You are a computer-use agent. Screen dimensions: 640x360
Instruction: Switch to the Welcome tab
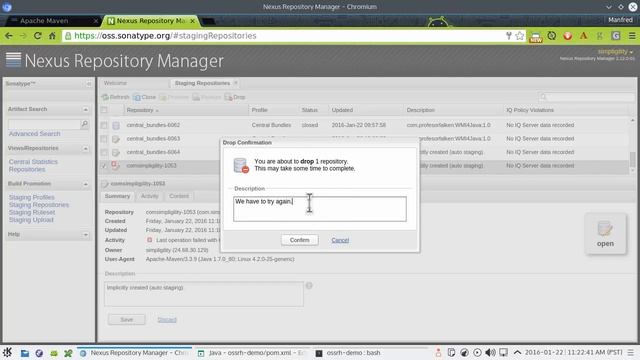click(115, 83)
